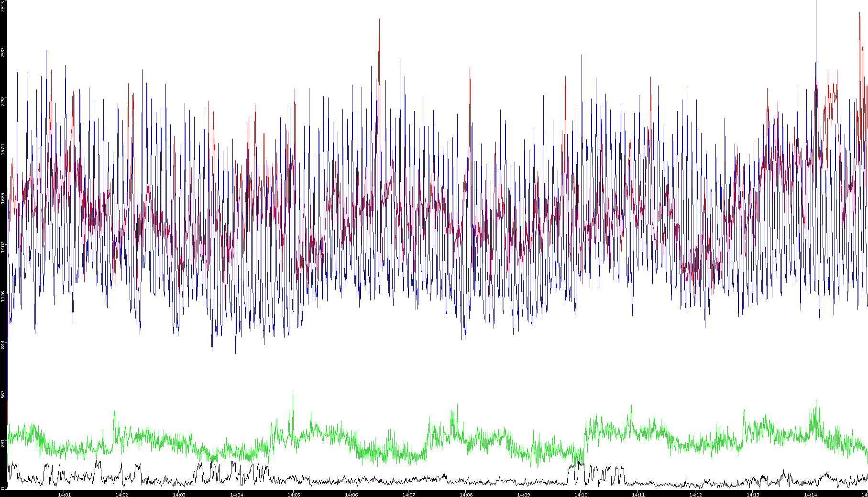The height and width of the screenshot is (497, 868).
Task: Click the 14:13 time axis label
Action: 753,495
